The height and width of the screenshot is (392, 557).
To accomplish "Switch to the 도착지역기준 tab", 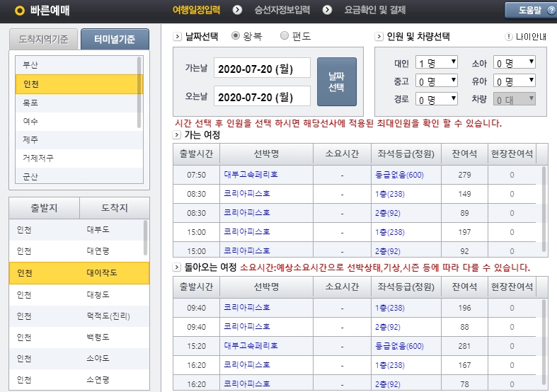I will tap(43, 39).
